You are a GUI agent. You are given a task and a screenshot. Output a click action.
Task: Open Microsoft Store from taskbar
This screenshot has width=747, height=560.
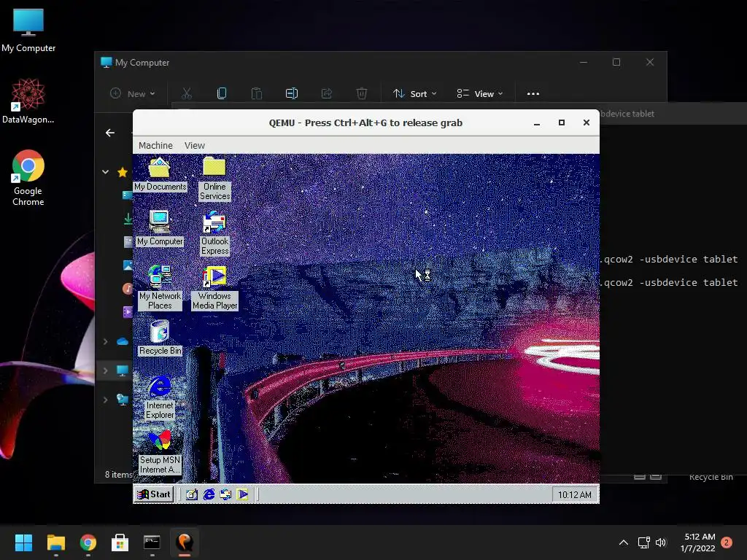coord(120,542)
